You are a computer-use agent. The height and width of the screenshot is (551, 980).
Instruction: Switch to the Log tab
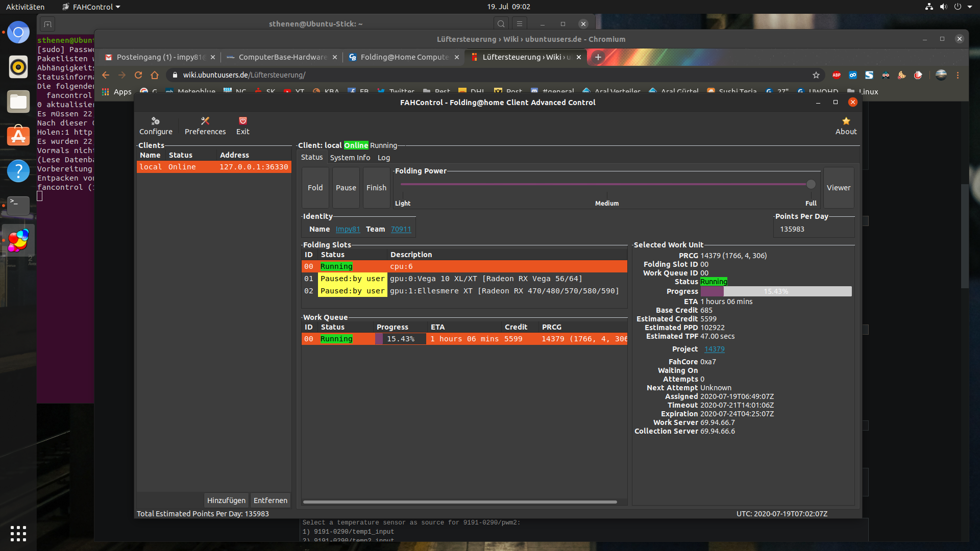coord(383,158)
